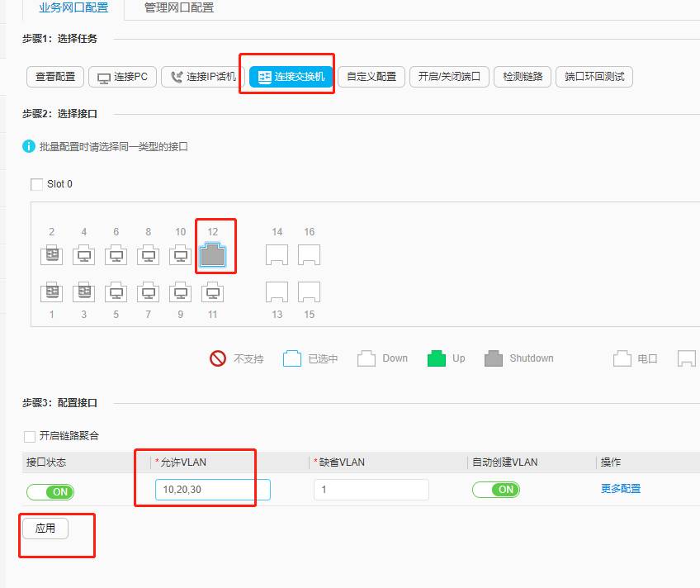
Task: Select port 2 on the switch panel
Action: (52, 255)
